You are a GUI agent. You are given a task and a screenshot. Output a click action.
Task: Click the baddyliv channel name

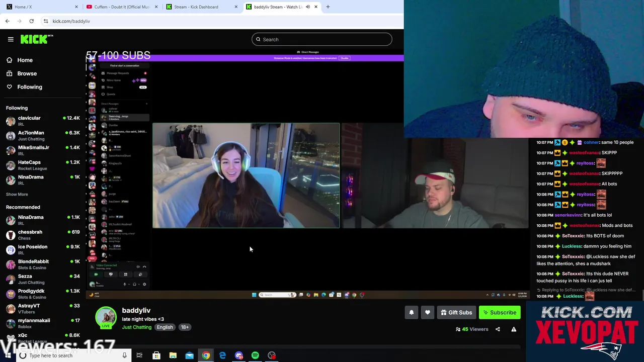pos(136,311)
